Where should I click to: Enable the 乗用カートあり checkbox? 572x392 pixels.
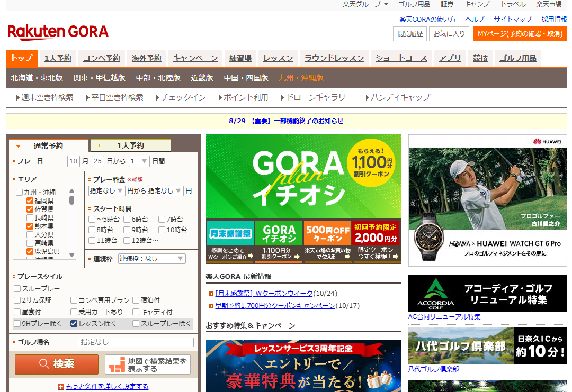74,312
